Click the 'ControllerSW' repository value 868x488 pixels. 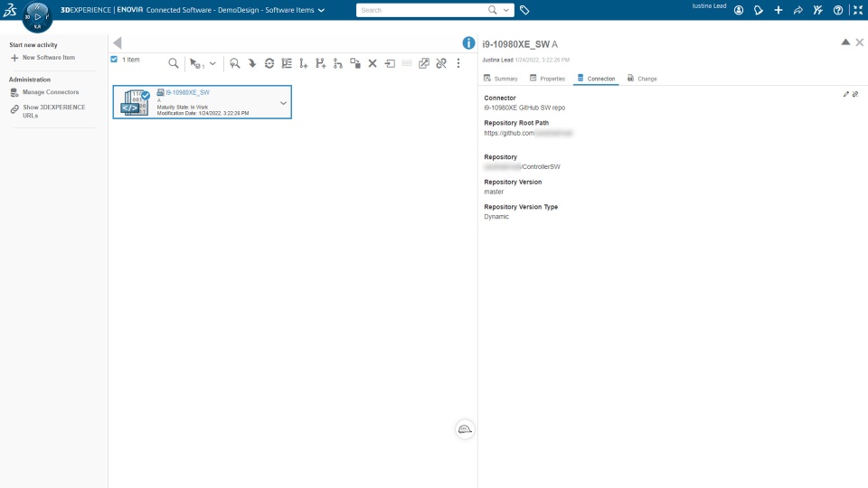point(541,167)
